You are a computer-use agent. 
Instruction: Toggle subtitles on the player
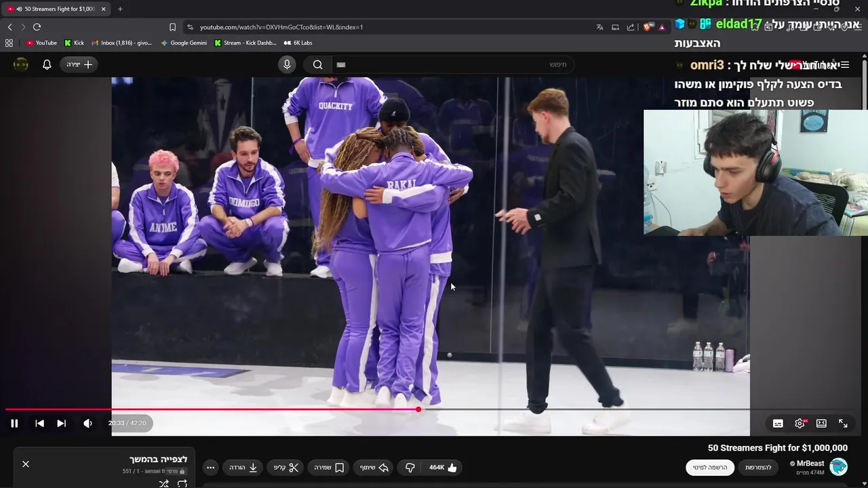tap(778, 424)
